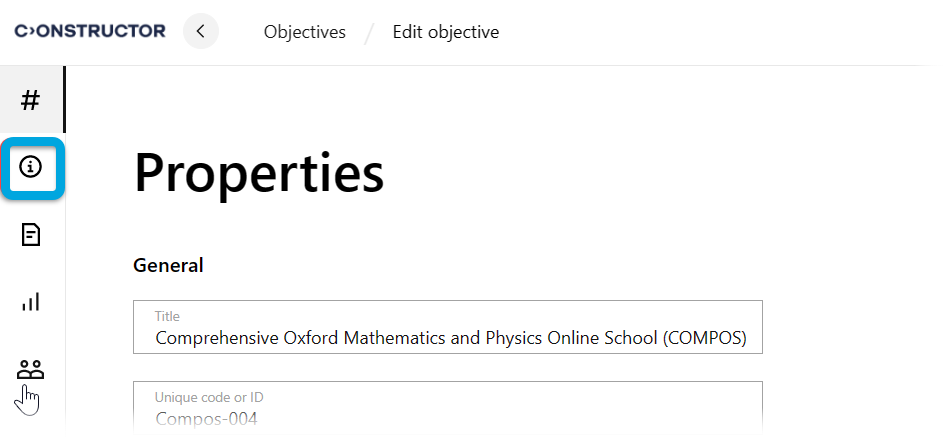The image size is (944, 438).
Task: Select the Properties info icon in sidebar
Action: (x=31, y=167)
